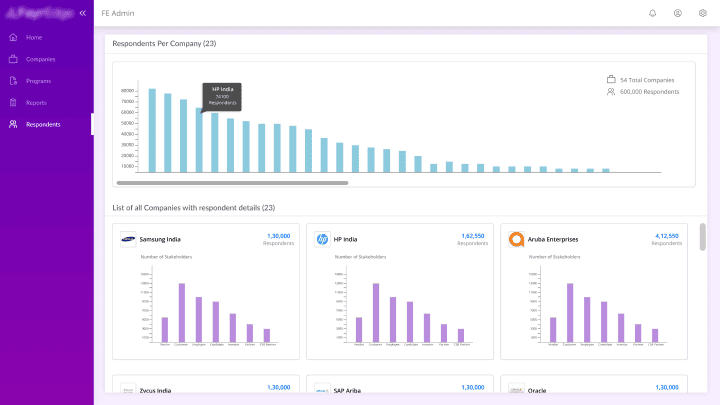Select Programs in sidebar
The height and width of the screenshot is (405, 720).
[x=38, y=81]
